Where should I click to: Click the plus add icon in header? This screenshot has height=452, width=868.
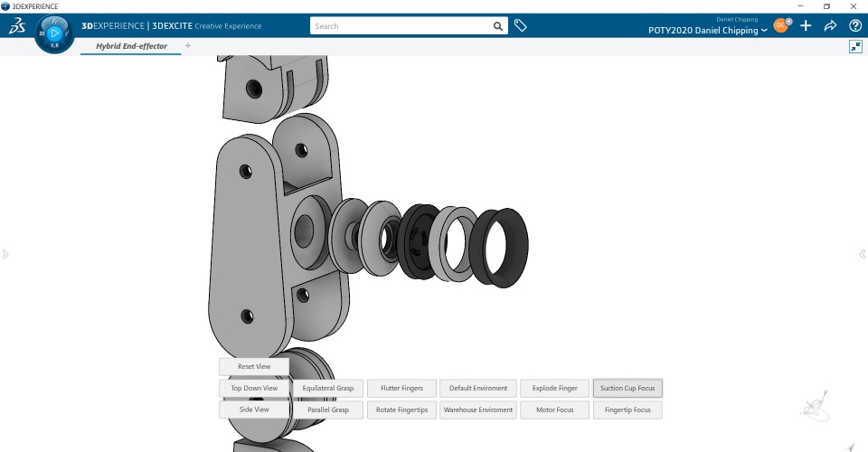(806, 25)
